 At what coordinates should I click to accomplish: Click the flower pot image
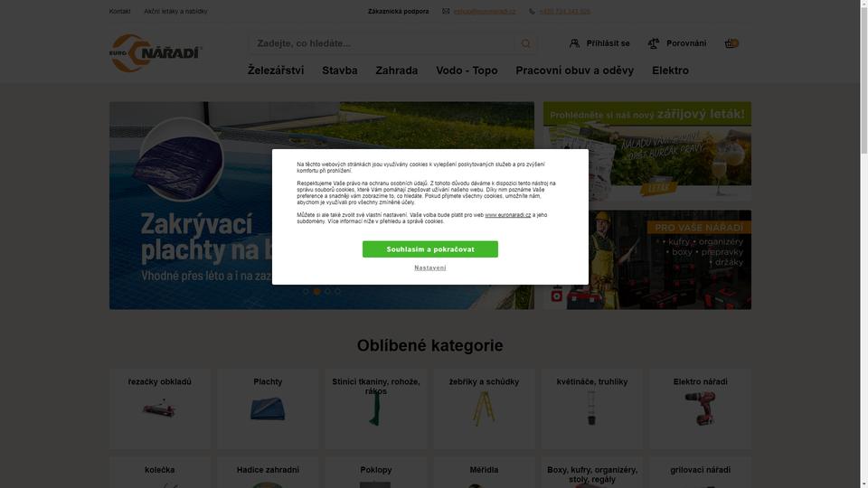click(x=591, y=408)
